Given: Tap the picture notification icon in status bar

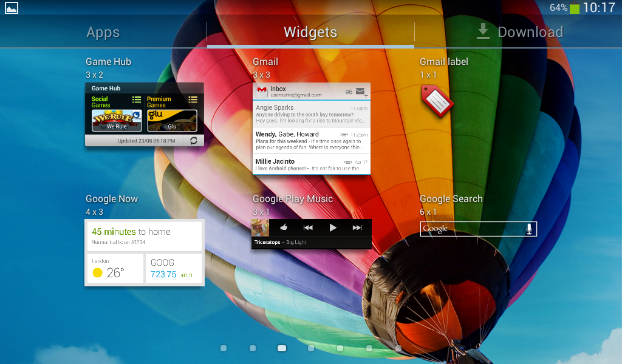Looking at the screenshot, I should coord(12,8).
